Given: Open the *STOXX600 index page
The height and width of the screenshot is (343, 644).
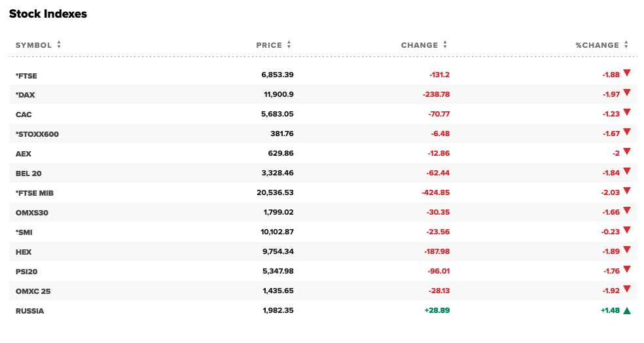Looking at the screenshot, I should (x=37, y=134).
